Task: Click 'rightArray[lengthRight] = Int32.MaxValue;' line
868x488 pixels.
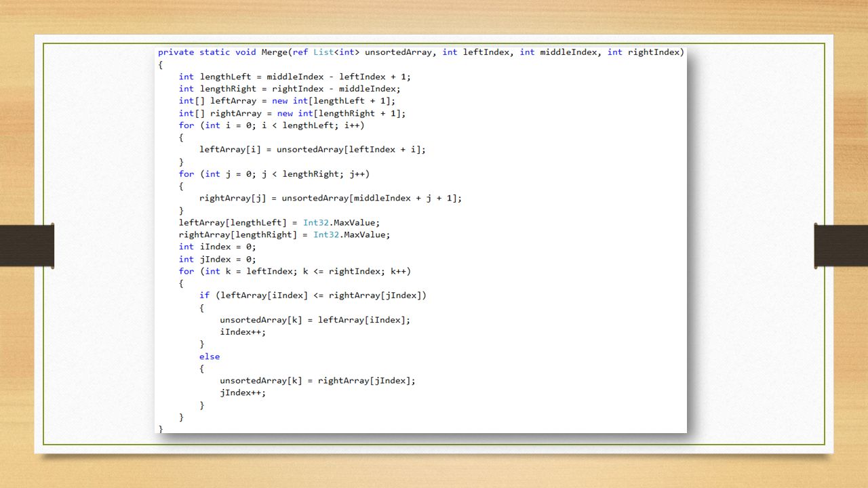Action: pyautogui.click(x=285, y=235)
